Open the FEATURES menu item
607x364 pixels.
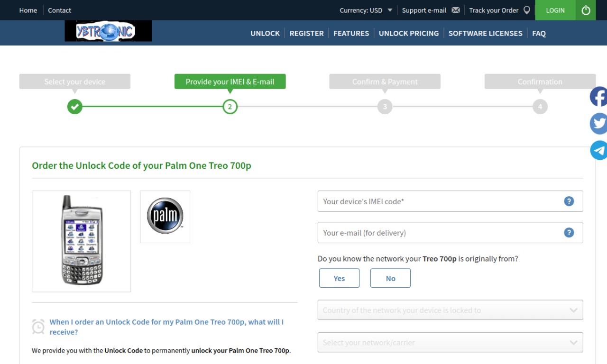[x=351, y=33]
